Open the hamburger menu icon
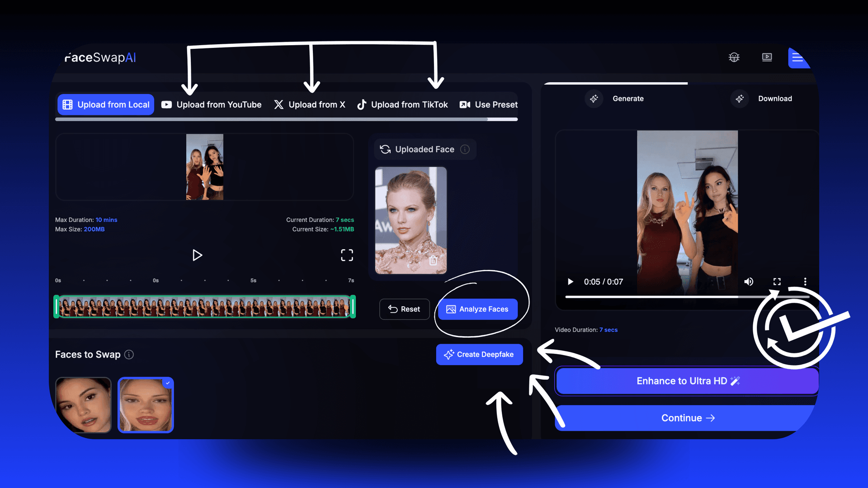 797,58
